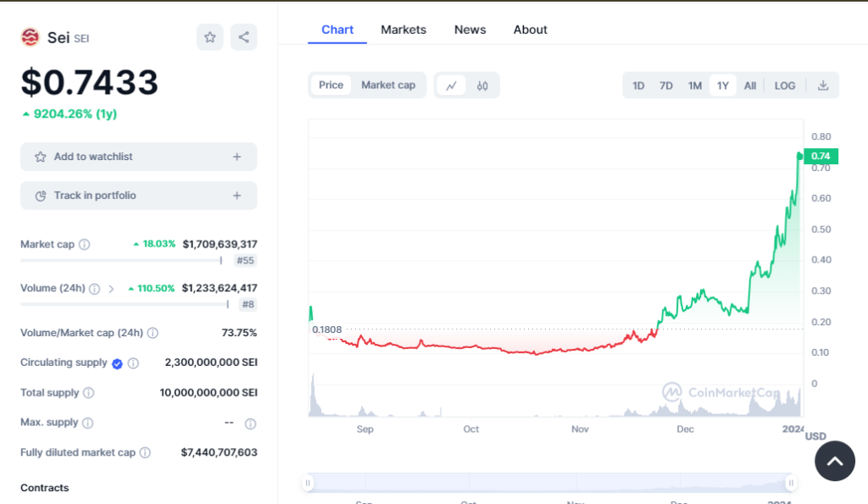Click the Volume (24h) info icon

[x=95, y=289]
